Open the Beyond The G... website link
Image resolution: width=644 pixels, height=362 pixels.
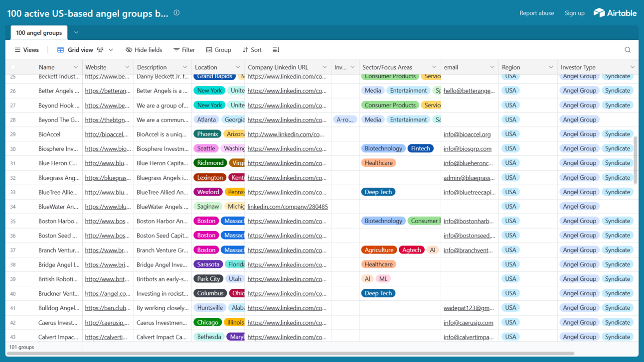(x=107, y=120)
